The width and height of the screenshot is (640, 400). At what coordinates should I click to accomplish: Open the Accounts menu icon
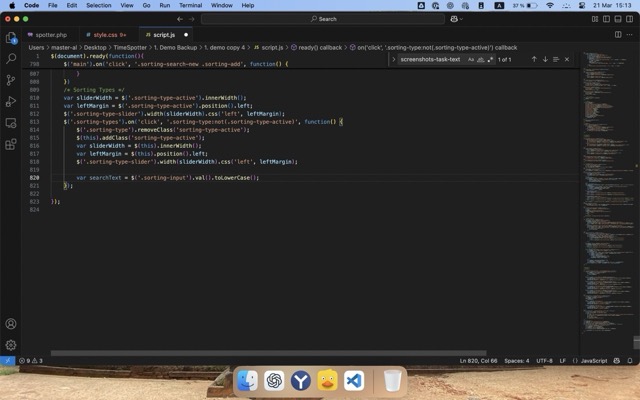coord(11,324)
